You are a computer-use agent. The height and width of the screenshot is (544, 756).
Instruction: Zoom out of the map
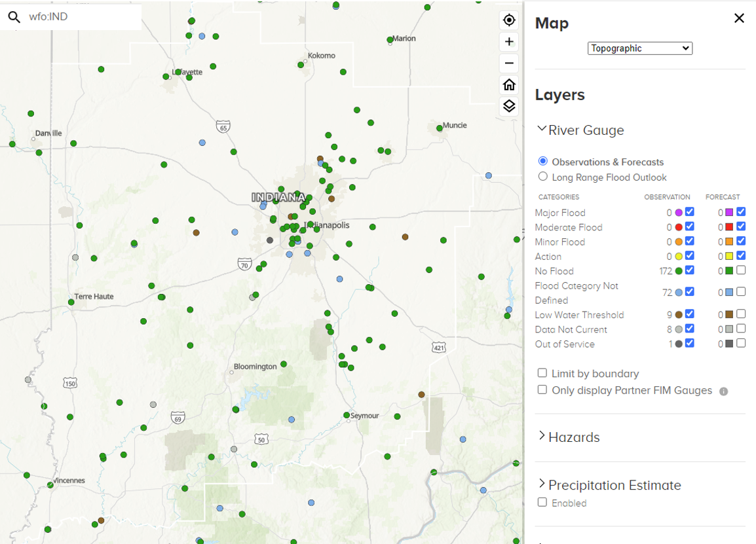click(509, 63)
